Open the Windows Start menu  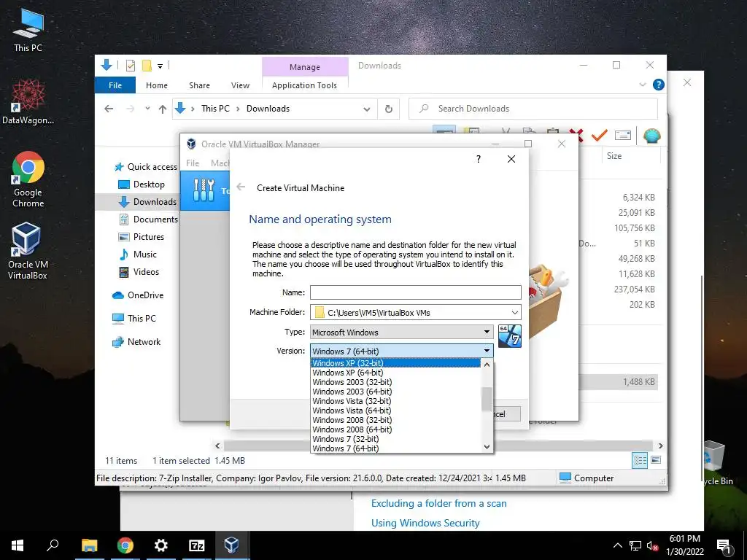18,545
